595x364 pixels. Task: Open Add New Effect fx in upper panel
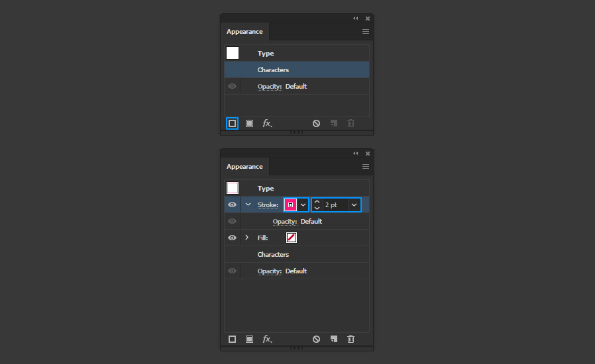[268, 123]
